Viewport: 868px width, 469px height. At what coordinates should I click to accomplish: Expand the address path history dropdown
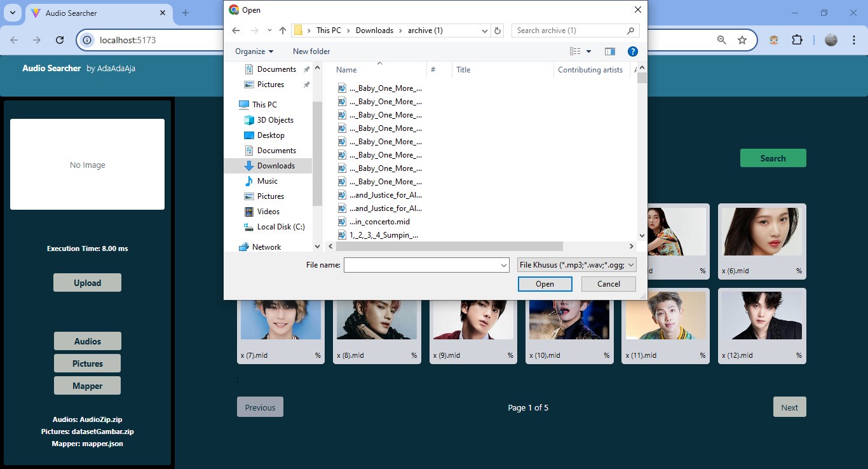485,31
